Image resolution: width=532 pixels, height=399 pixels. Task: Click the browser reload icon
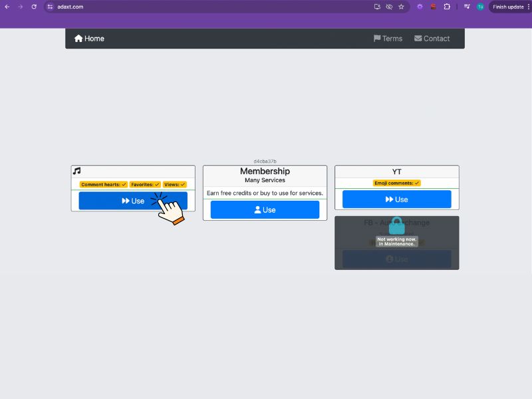click(34, 7)
